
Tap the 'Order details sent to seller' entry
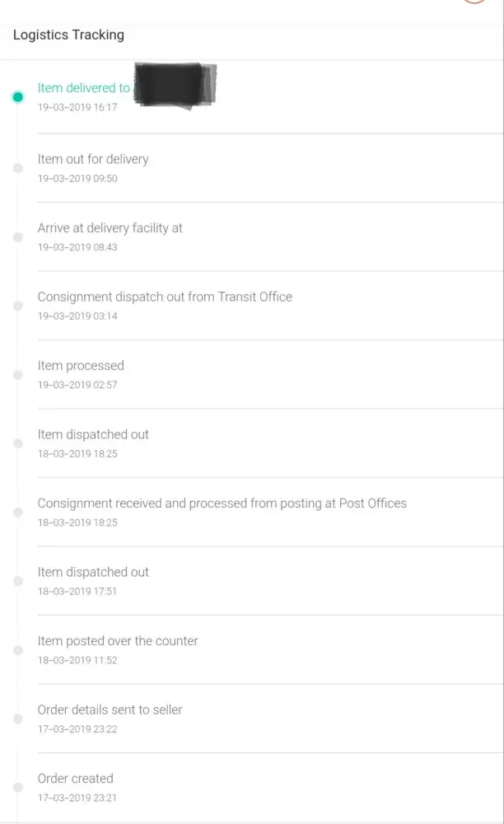[110, 709]
